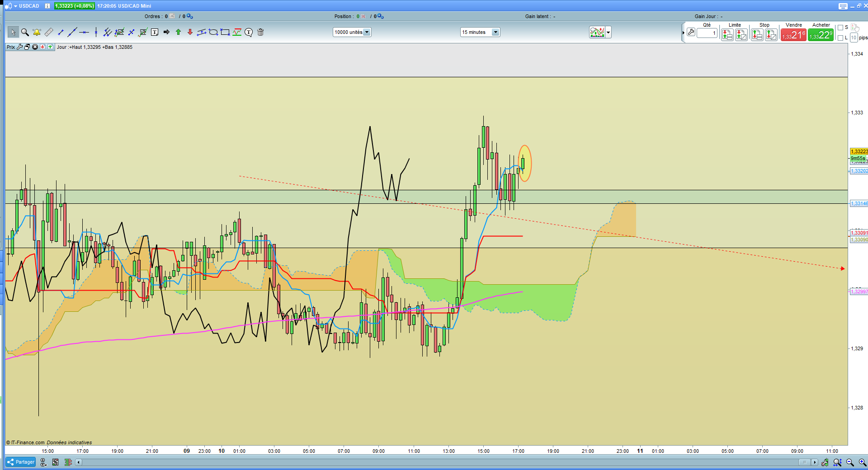This screenshot has height=470, width=868.
Task: Select the green up arrow tool
Action: tap(178, 32)
